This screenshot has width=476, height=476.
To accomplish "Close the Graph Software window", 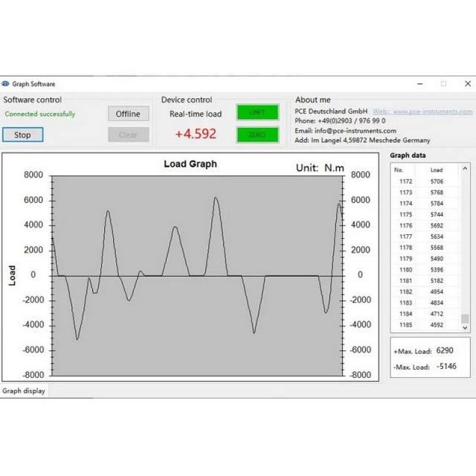I will (x=468, y=84).
